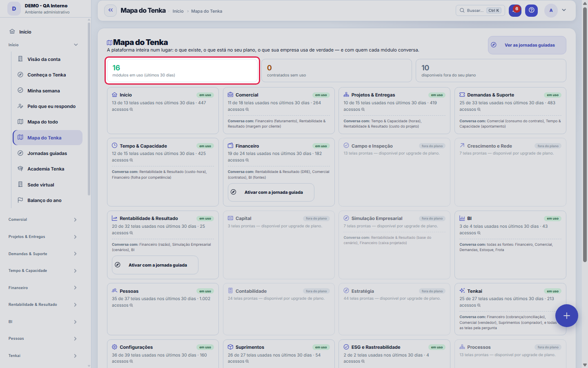The width and height of the screenshot is (588, 368).
Task: Expand the Tempo & Capacidade sidebar section
Action: (76, 271)
